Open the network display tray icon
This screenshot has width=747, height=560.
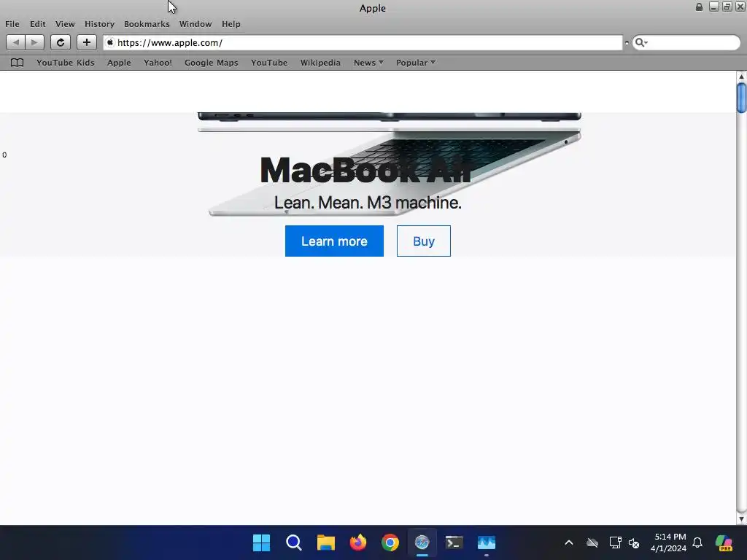pos(615,542)
